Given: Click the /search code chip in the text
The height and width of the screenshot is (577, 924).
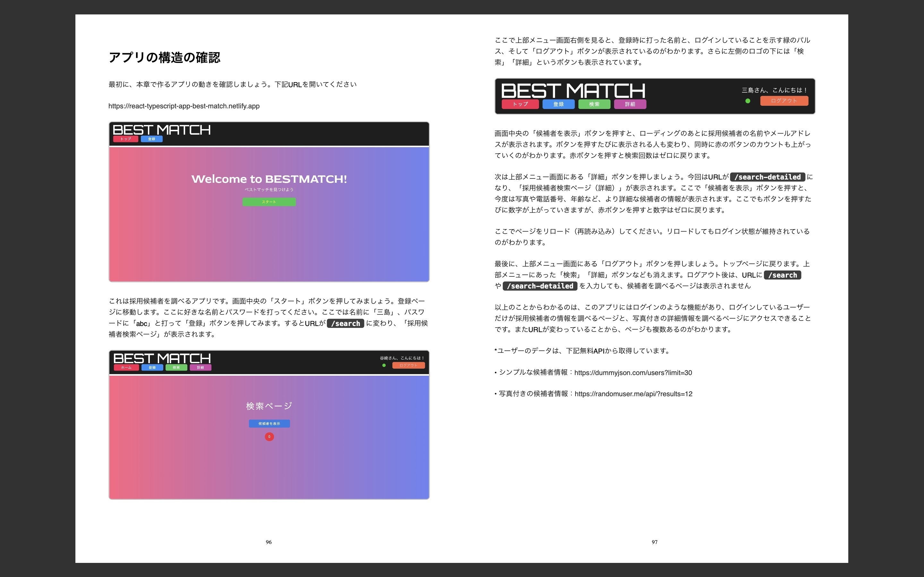Looking at the screenshot, I should pyautogui.click(x=346, y=323).
